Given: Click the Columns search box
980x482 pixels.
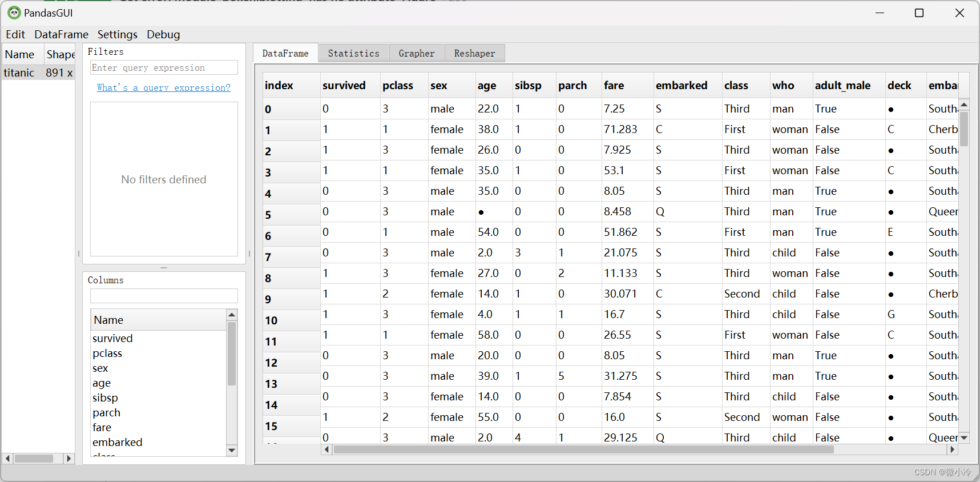Looking at the screenshot, I should pos(164,295).
